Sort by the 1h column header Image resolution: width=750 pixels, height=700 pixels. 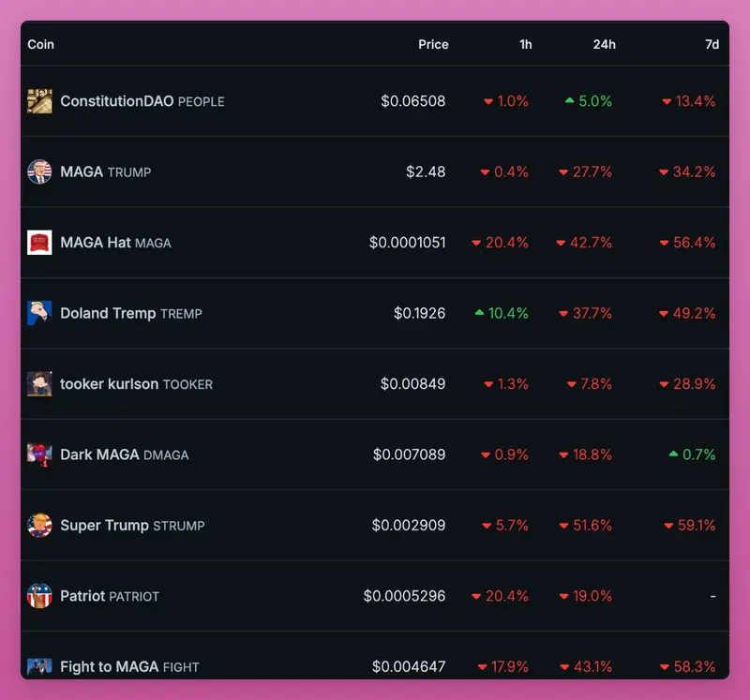click(526, 44)
